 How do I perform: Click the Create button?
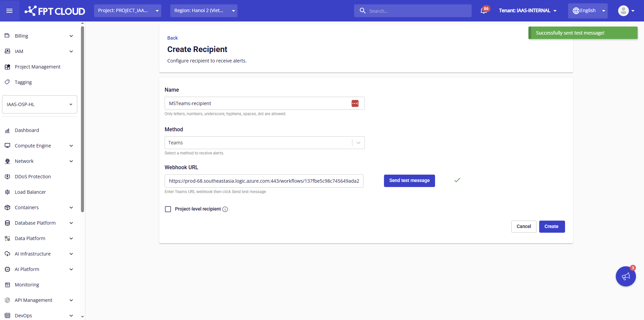pyautogui.click(x=552, y=227)
